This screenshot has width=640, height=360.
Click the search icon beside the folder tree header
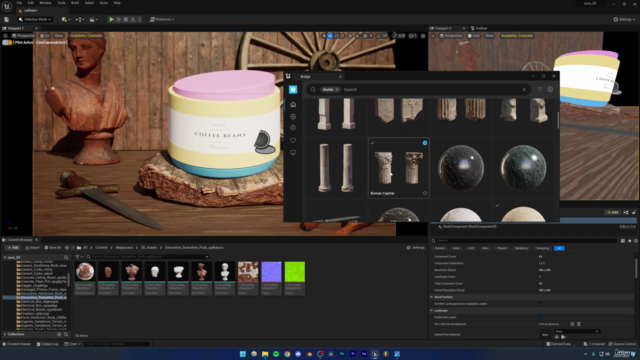[x=66, y=258]
